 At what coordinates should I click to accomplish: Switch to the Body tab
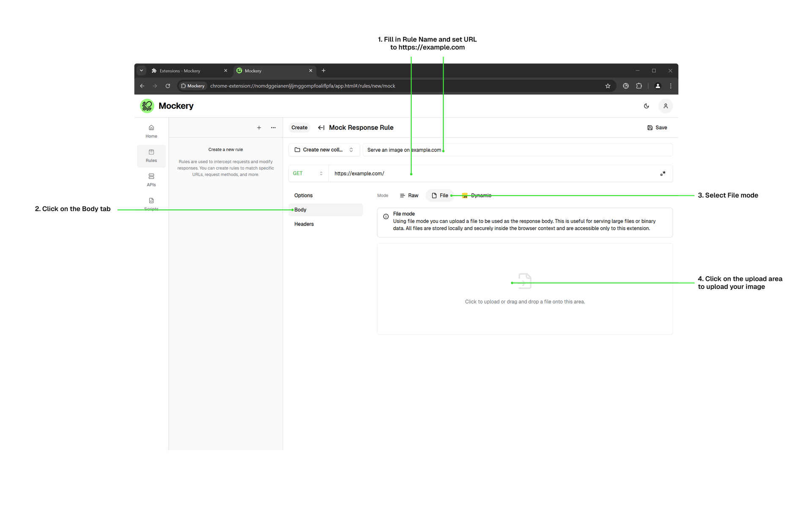click(325, 210)
